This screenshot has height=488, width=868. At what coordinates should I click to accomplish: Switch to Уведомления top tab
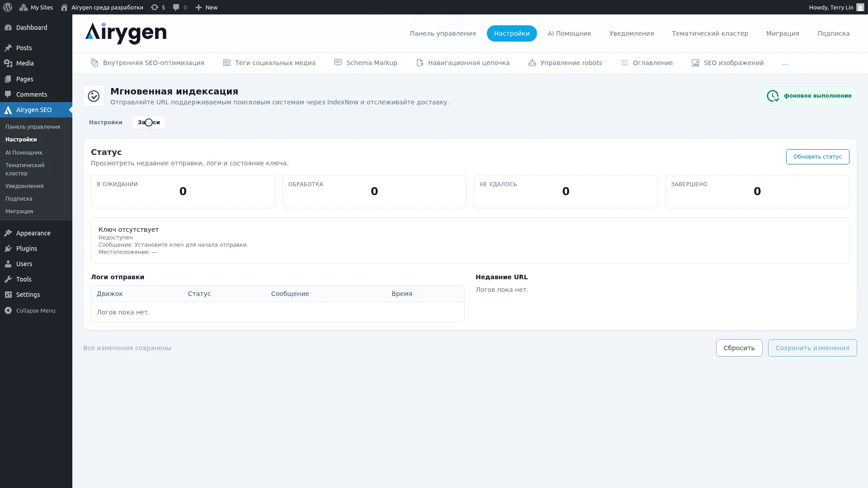pos(632,33)
